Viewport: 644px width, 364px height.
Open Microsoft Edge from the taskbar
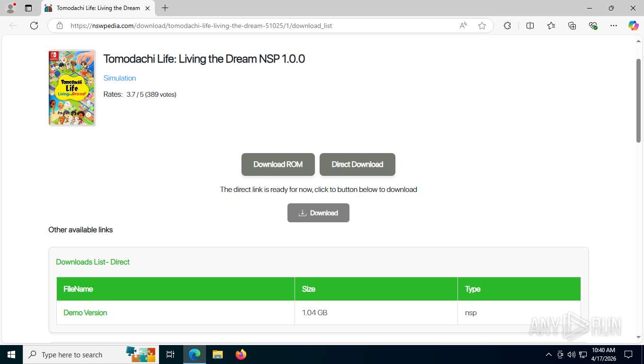point(195,355)
